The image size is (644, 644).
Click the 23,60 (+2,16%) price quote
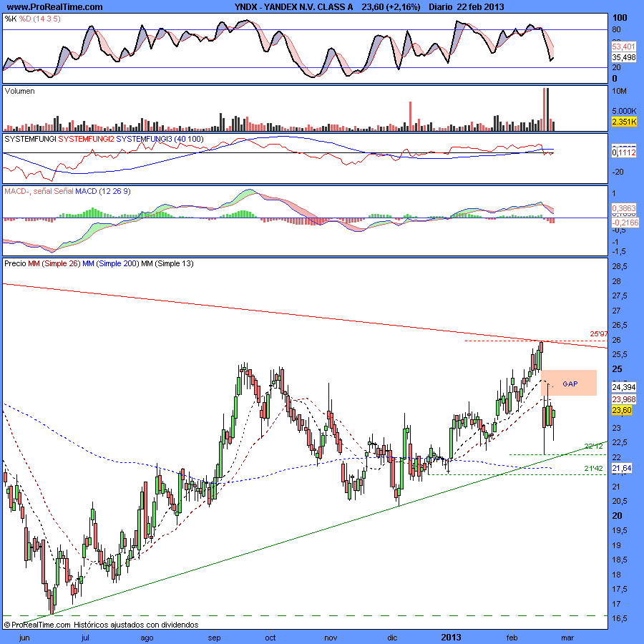pyautogui.click(x=391, y=6)
